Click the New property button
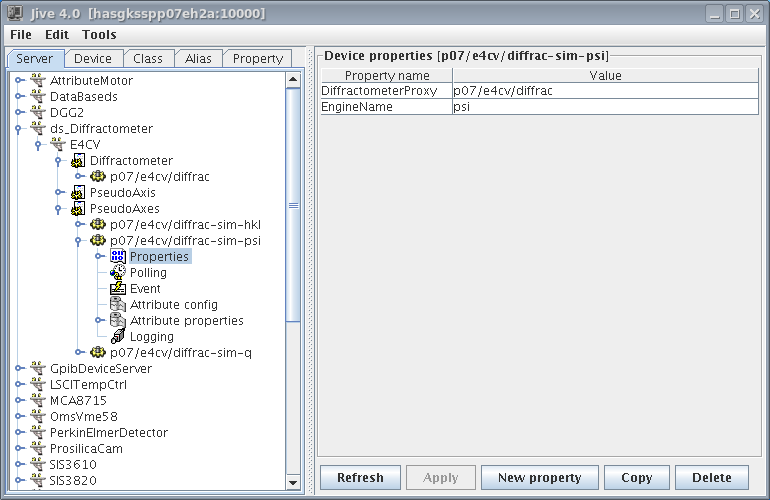Viewport: 770px width, 500px height. pos(540,477)
